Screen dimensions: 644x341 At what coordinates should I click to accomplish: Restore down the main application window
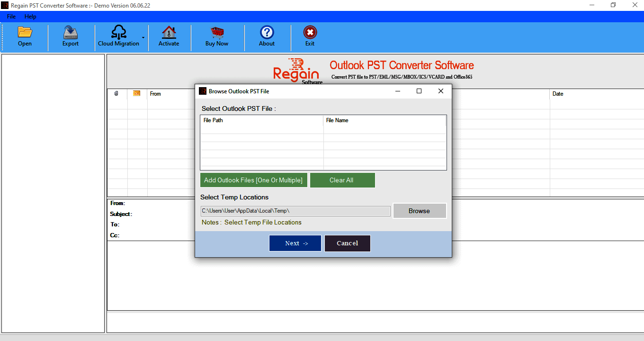(x=613, y=5)
